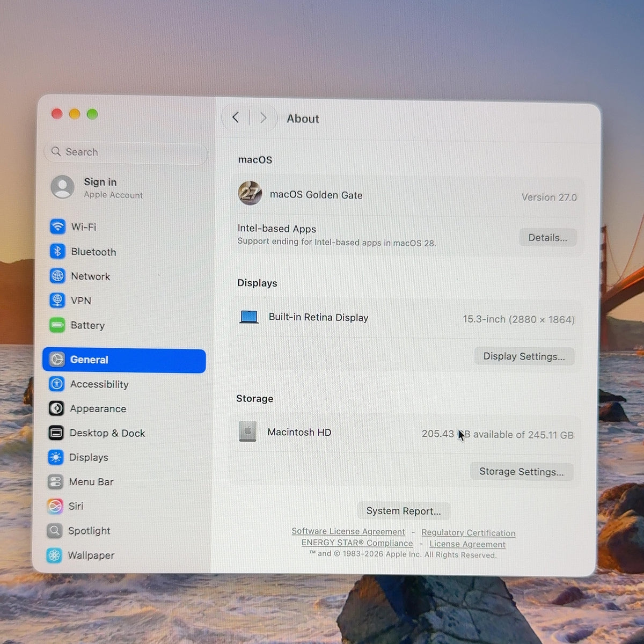Select the Displays sun icon in sidebar
The image size is (644, 644).
(56, 457)
